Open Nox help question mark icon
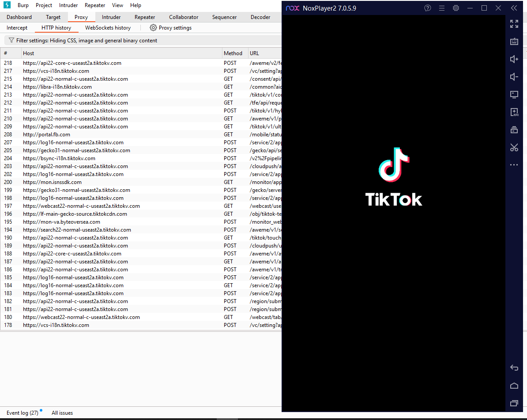Image resolution: width=527 pixels, height=420 pixels. [x=428, y=8]
